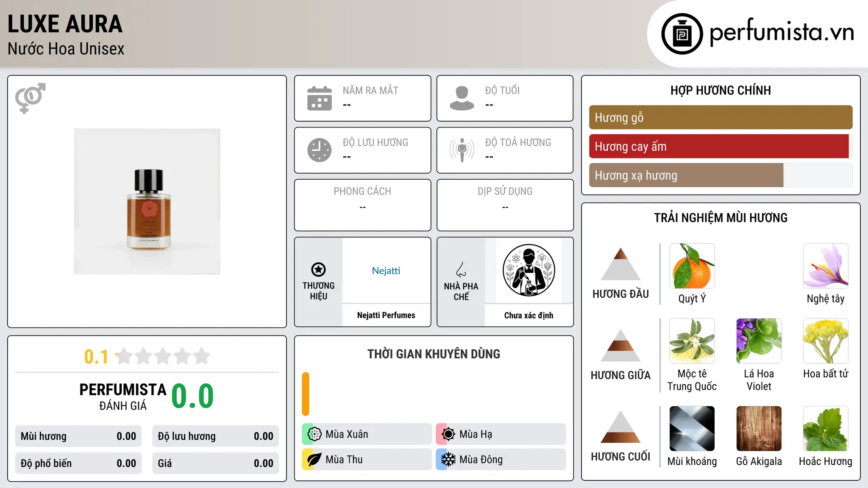Image resolution: width=868 pixels, height=488 pixels.
Task: Click the sillage icon beside ĐỘ TOẢ HƯƠNG
Action: 462,150
